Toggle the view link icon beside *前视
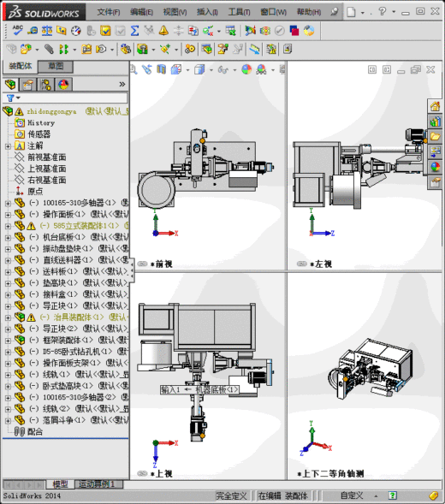Screen dimensions: 445x504 pyautogui.click(x=142, y=264)
